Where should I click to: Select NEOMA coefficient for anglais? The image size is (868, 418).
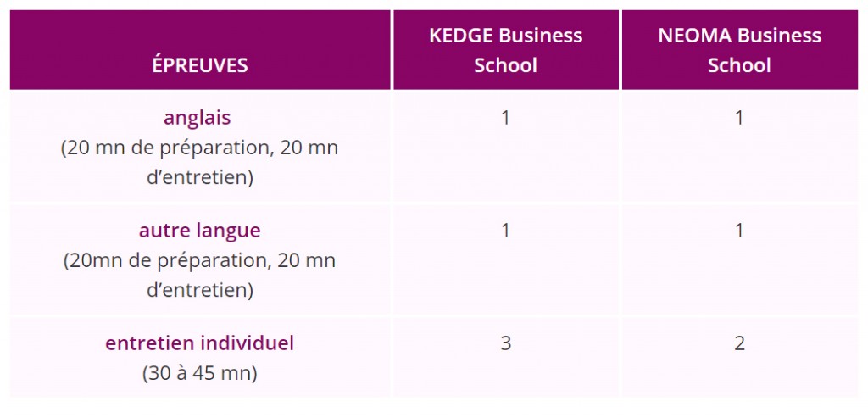click(739, 119)
